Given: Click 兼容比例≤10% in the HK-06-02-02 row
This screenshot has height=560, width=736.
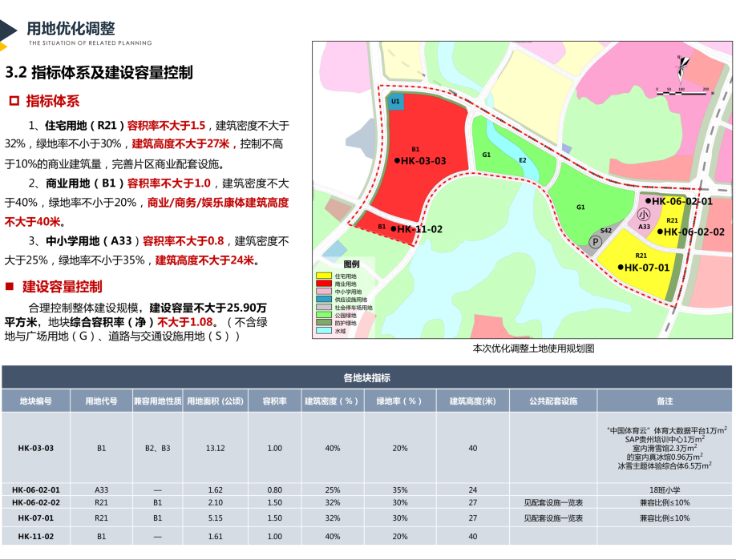Looking at the screenshot, I should (x=665, y=503).
